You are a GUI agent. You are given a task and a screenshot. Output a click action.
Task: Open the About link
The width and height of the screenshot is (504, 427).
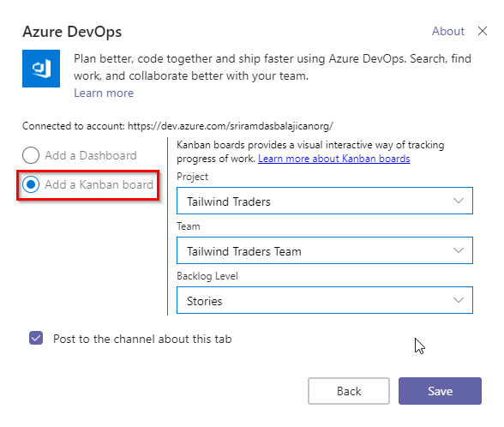[447, 31]
